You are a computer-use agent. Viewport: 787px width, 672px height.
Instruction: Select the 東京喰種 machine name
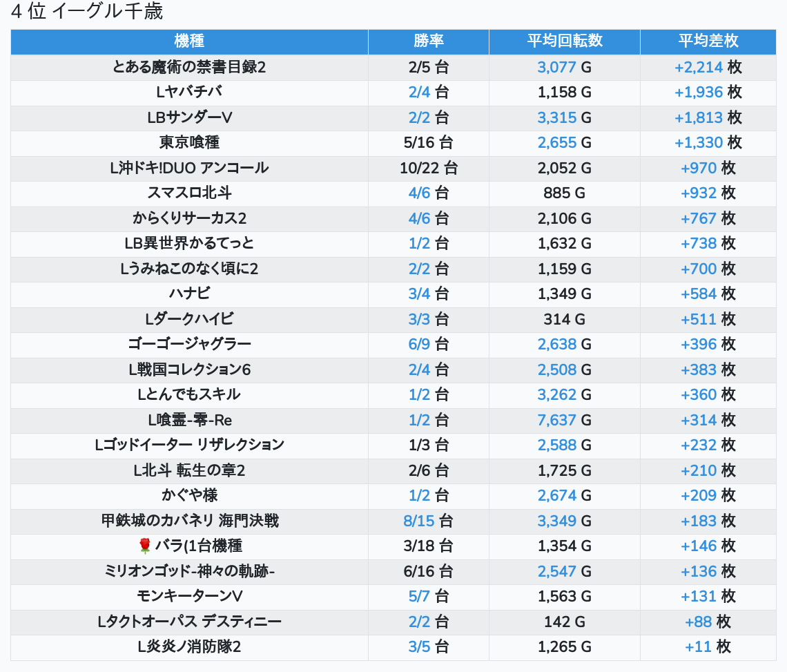click(189, 143)
